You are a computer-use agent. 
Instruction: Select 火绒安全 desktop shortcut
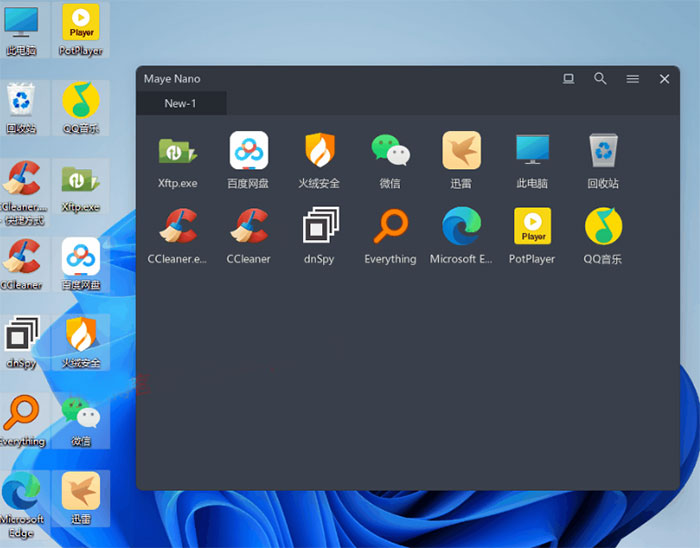pyautogui.click(x=81, y=343)
